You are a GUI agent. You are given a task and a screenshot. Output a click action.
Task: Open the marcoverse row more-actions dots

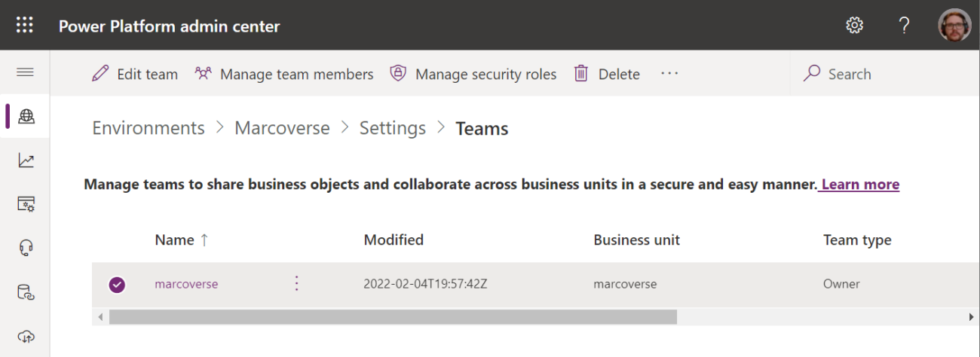296,283
